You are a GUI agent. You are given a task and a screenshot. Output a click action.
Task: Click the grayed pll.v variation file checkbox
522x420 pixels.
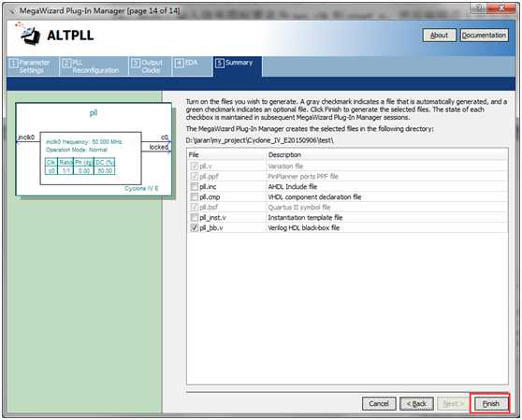coord(194,167)
